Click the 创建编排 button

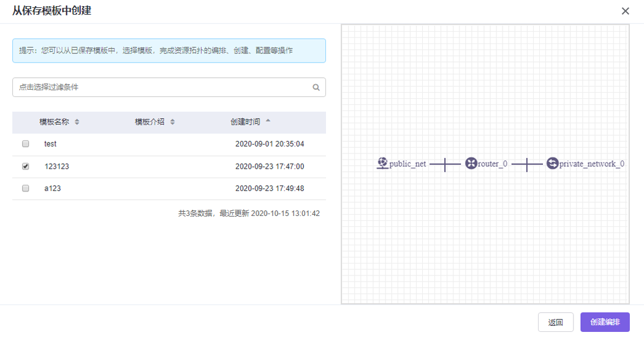[x=605, y=322]
